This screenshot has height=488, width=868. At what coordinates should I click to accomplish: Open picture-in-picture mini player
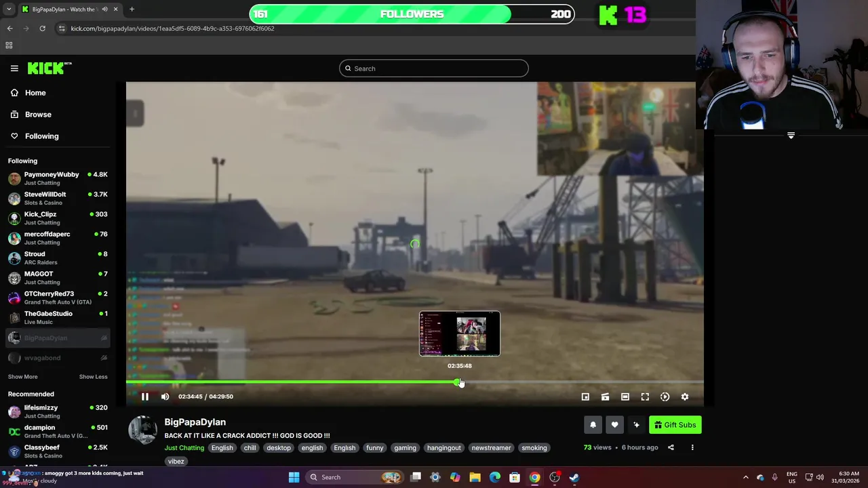pyautogui.click(x=585, y=396)
